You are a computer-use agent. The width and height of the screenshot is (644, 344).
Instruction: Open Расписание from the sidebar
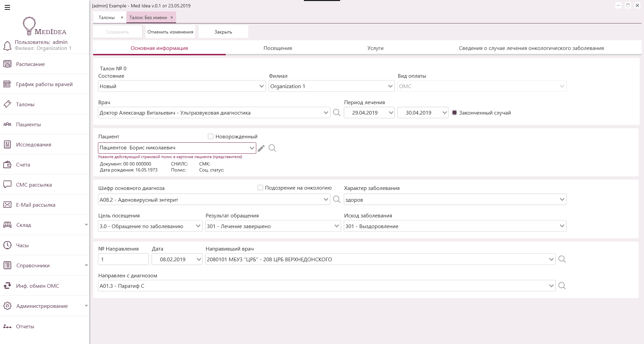click(30, 64)
